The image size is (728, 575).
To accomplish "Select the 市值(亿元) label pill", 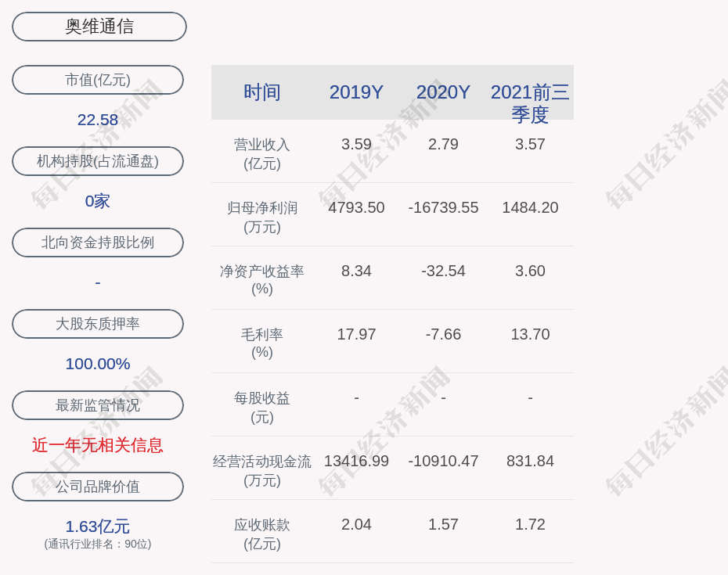I will tap(98, 80).
